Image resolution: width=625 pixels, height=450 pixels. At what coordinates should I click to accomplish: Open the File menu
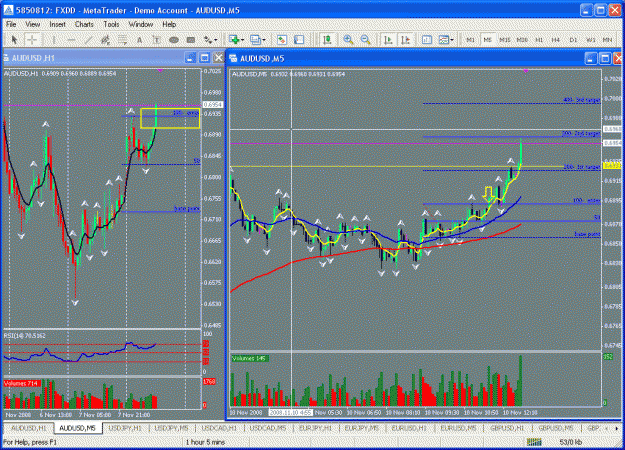pos(11,24)
